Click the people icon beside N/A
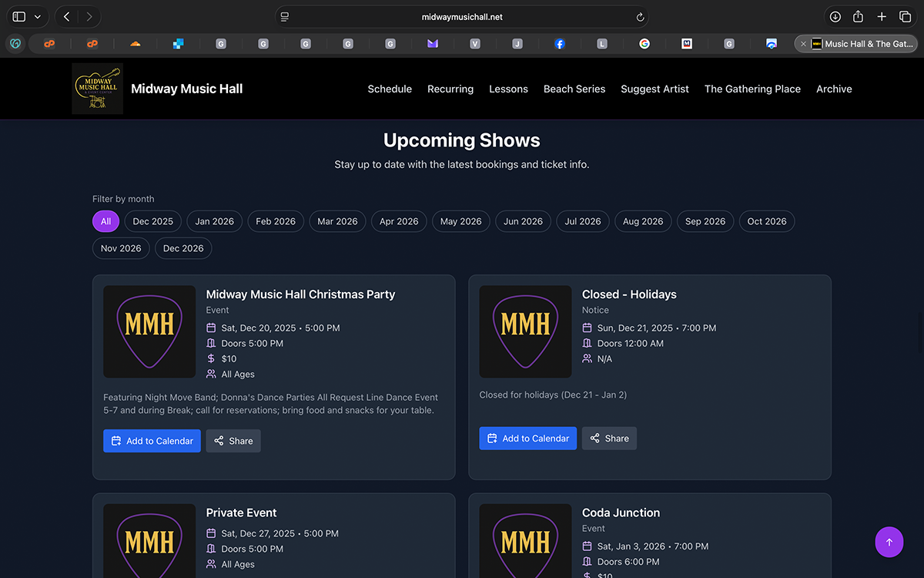This screenshot has height=578, width=924. click(587, 358)
